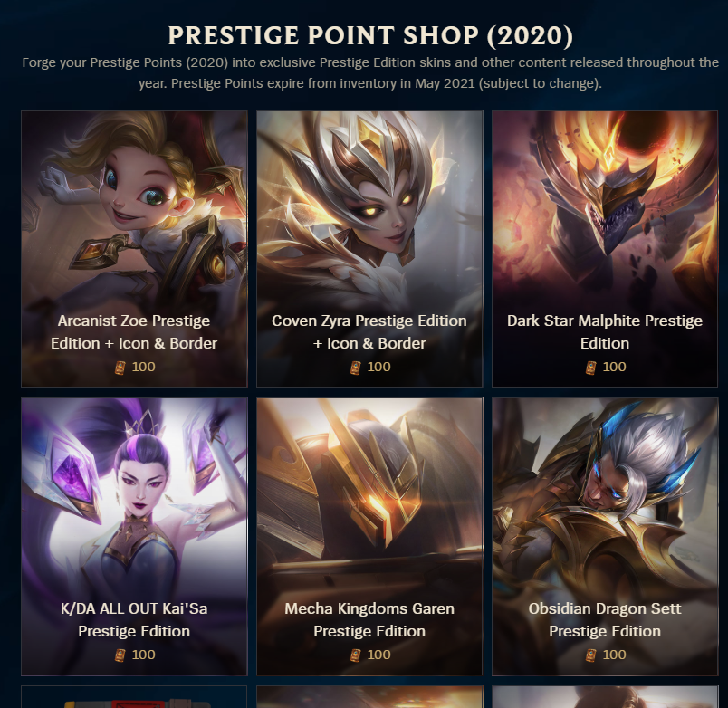The height and width of the screenshot is (708, 728).
Task: Click prestige point icon under Coven Zyra
Action: click(x=355, y=368)
